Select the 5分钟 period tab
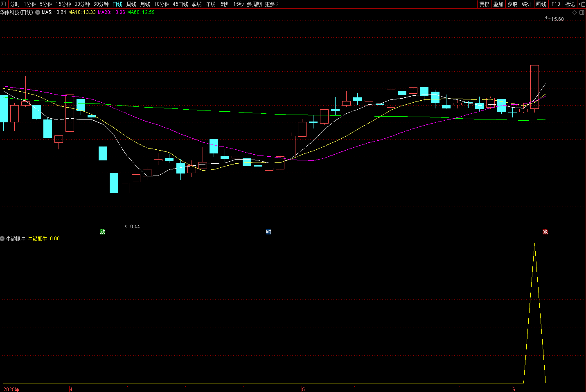 [x=46, y=4]
